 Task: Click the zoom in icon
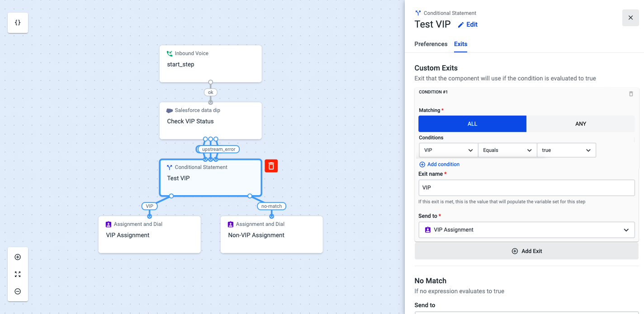[x=18, y=257]
